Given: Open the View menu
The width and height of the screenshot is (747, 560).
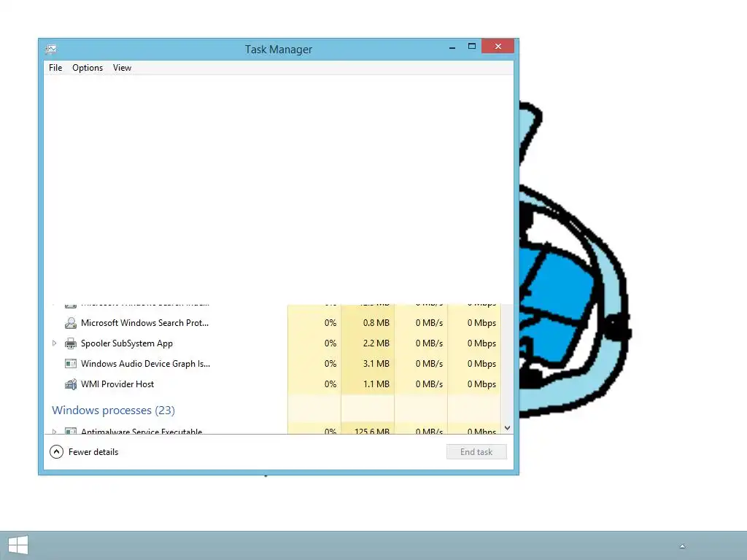Looking at the screenshot, I should coord(122,68).
